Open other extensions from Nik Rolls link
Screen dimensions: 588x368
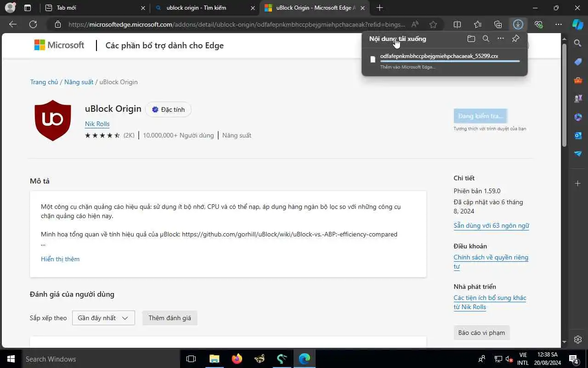490,302
